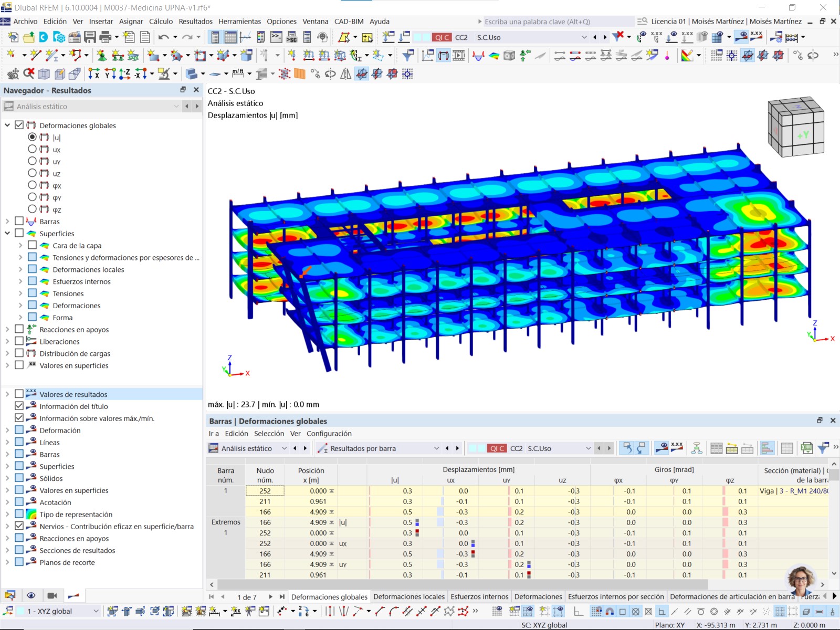This screenshot has height=630, width=840.
Task: Open the Cálculo menu
Action: (x=161, y=22)
